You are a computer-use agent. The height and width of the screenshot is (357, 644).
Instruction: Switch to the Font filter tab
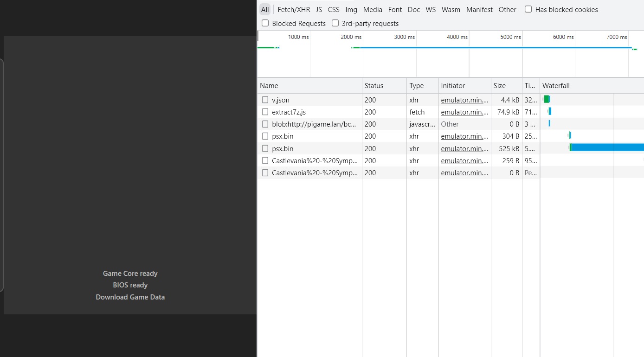[395, 9]
